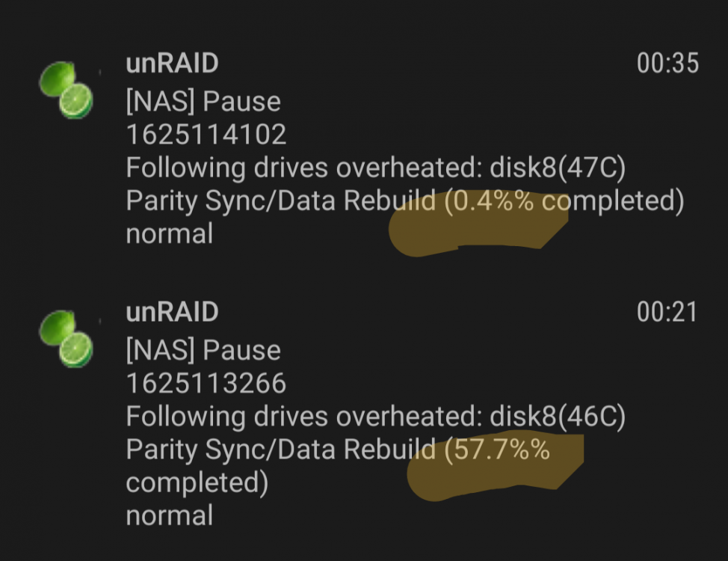The width and height of the screenshot is (728, 561).
Task: Open the unRAID title of the 00:35 notification
Action: pyautogui.click(x=172, y=63)
